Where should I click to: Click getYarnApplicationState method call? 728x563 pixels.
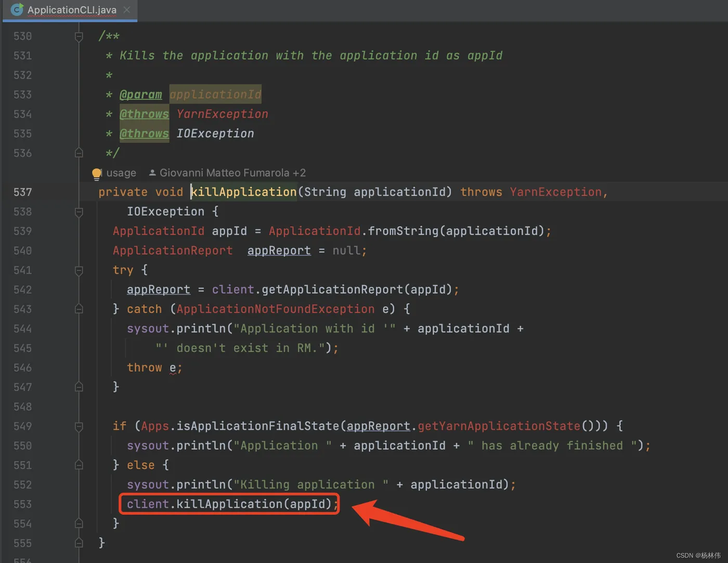click(x=499, y=426)
